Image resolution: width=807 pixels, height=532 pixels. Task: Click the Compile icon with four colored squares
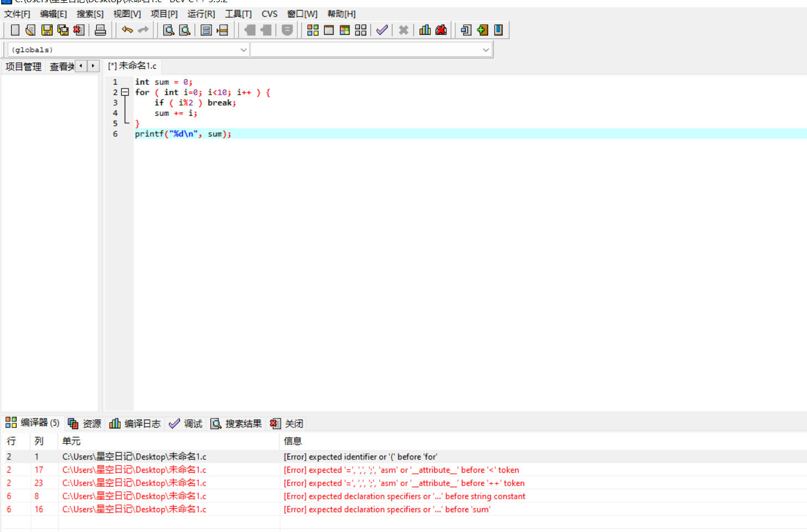(313, 30)
